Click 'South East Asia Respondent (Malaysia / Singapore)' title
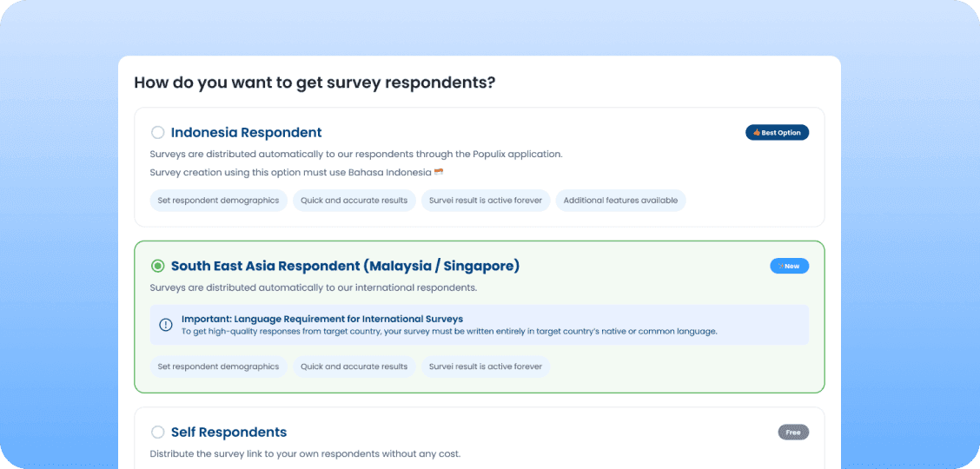 (345, 266)
